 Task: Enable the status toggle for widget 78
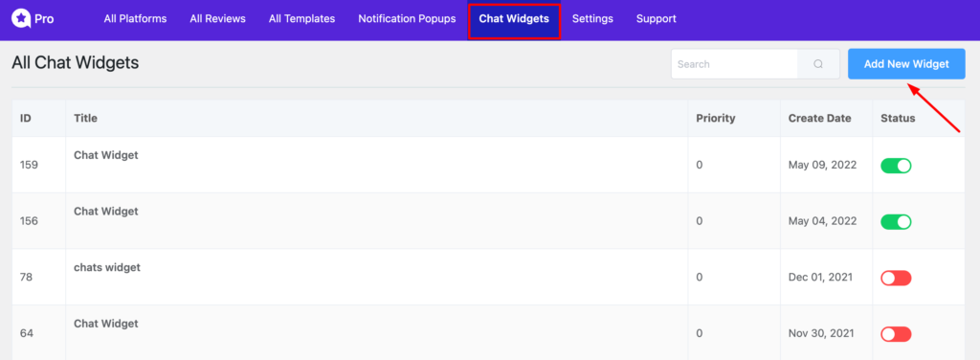(x=896, y=278)
